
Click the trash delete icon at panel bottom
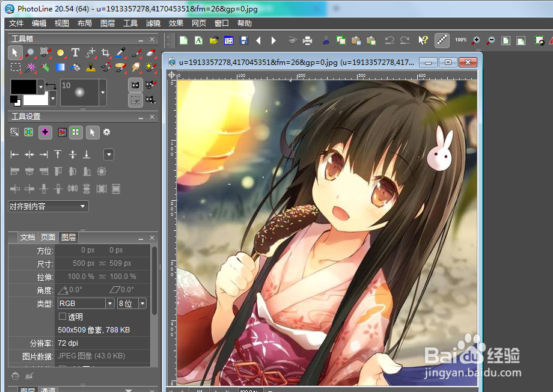[x=15, y=376]
